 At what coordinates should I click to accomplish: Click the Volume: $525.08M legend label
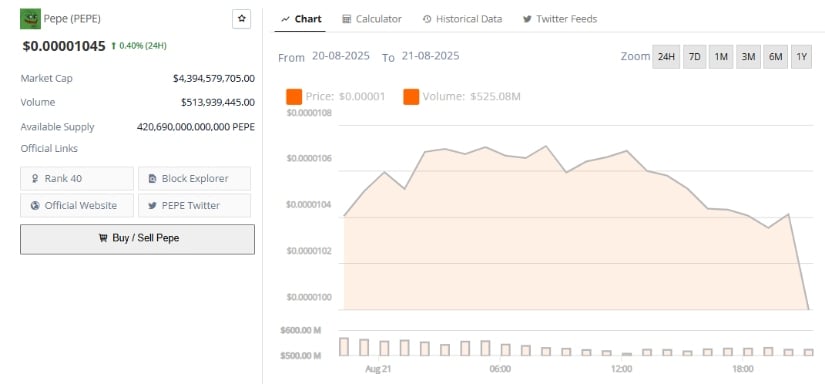pos(471,97)
